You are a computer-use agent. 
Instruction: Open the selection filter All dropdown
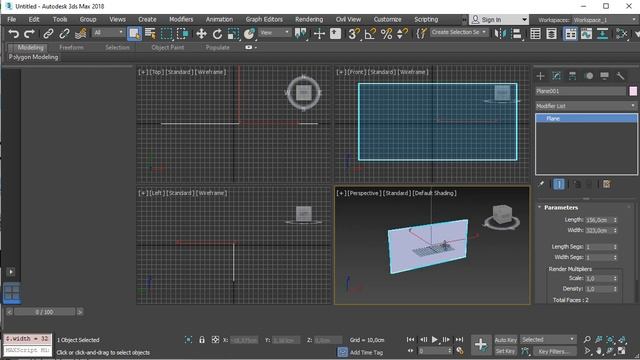(108, 32)
